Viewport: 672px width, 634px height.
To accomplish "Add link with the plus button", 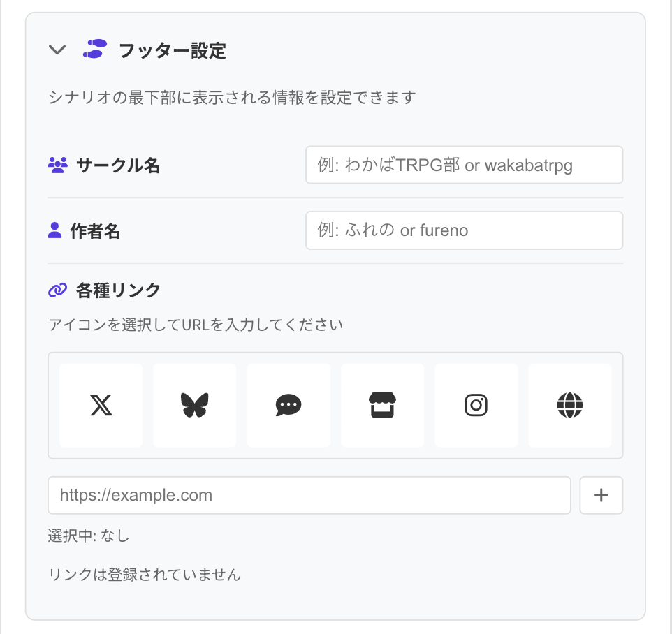I will [x=601, y=495].
